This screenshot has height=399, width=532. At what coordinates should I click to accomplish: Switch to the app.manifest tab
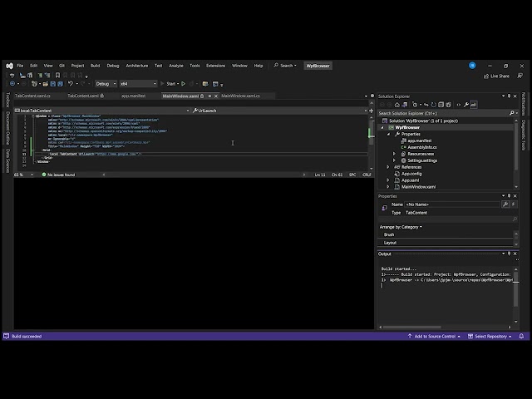coord(134,96)
